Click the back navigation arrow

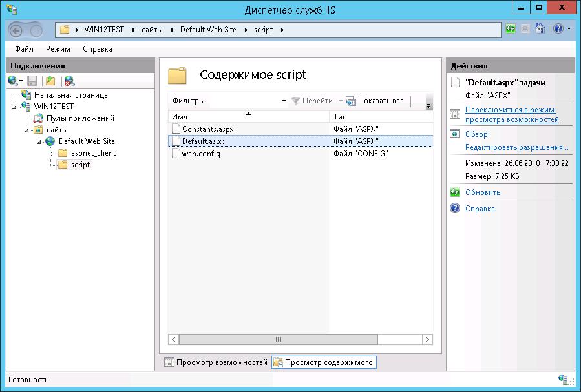coord(17,30)
